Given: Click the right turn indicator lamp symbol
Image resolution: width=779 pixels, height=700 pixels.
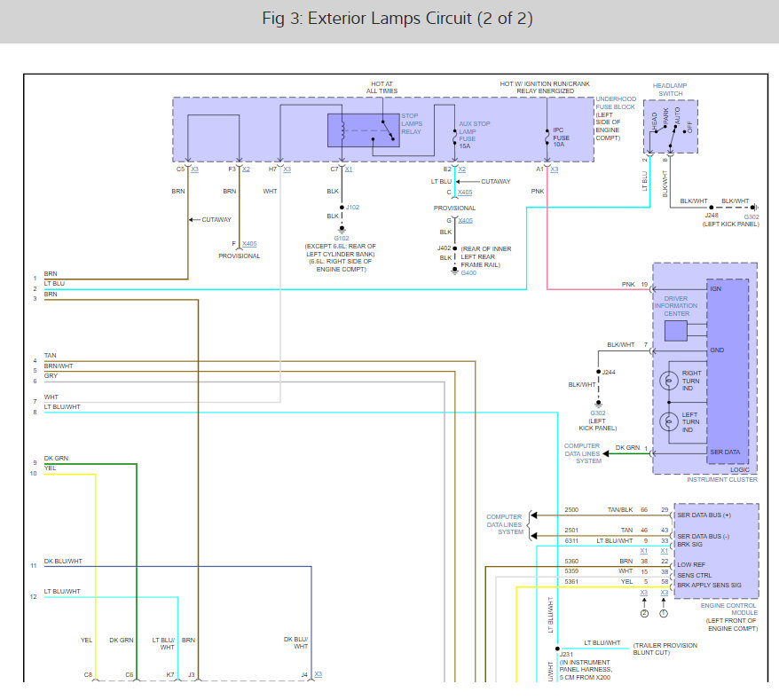Looking at the screenshot, I should pyautogui.click(x=669, y=381).
